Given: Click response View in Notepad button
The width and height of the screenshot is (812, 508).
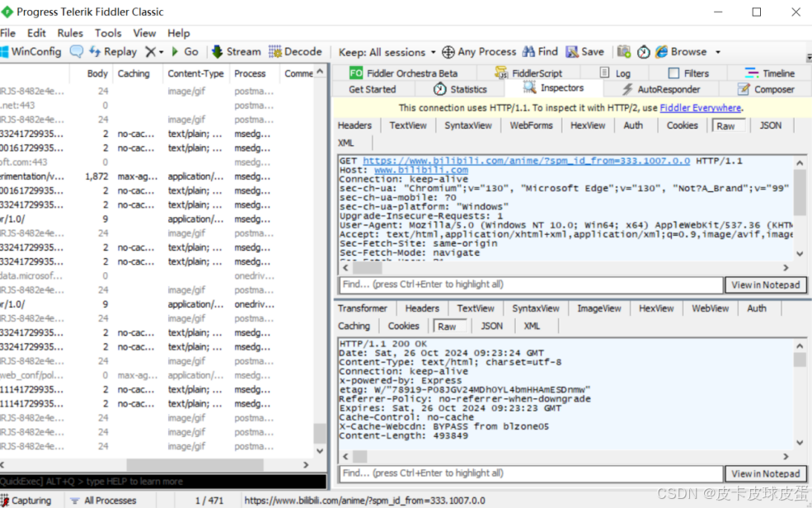Looking at the screenshot, I should tap(765, 473).
